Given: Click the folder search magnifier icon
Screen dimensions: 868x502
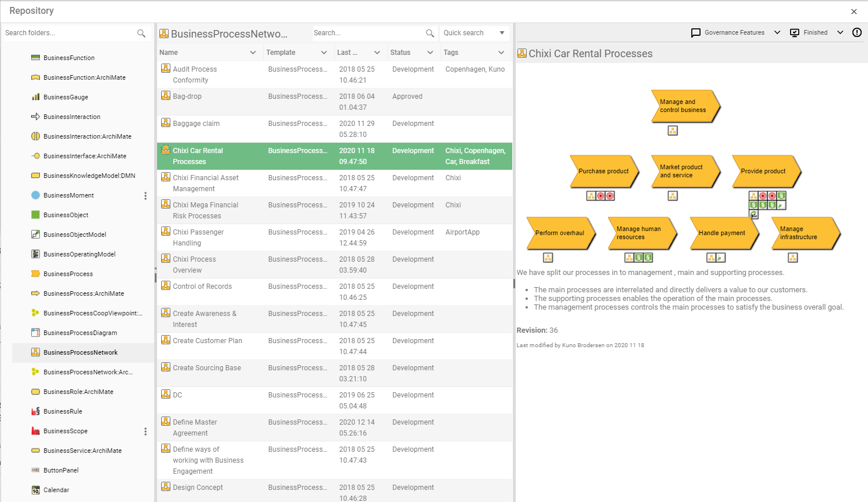Looking at the screenshot, I should pyautogui.click(x=141, y=34).
